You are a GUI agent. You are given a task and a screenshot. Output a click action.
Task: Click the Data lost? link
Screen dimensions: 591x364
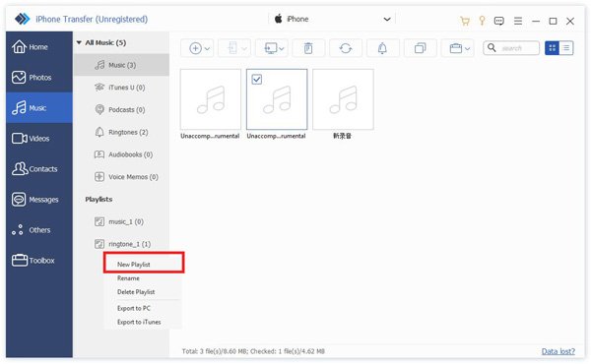tap(558, 351)
